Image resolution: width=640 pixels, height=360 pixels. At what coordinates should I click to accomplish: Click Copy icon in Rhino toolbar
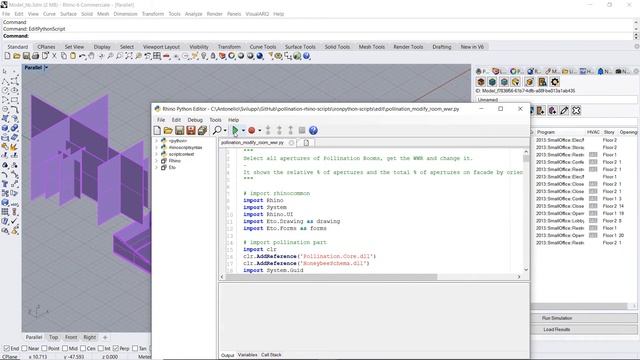pyautogui.click(x=64, y=56)
